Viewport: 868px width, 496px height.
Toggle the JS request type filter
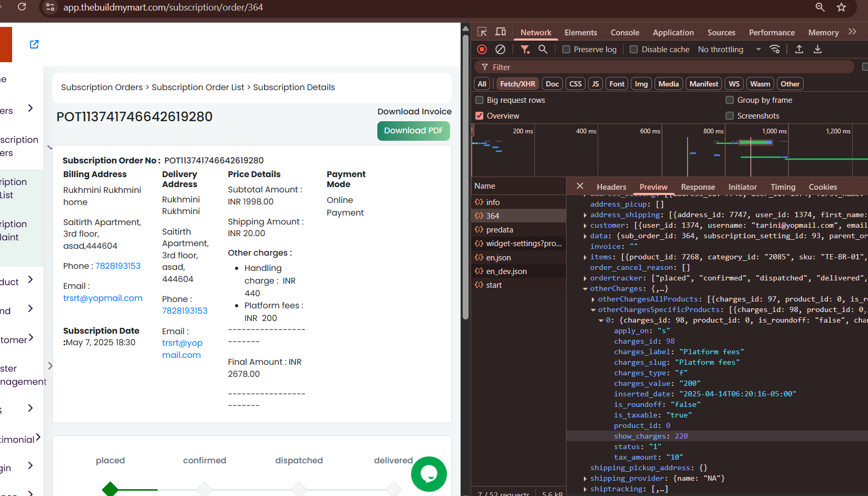click(596, 84)
